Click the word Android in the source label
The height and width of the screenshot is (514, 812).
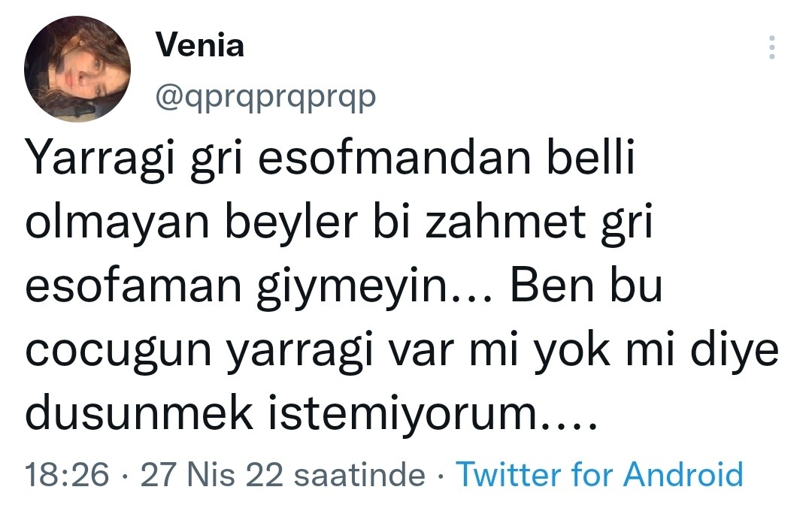683,475
